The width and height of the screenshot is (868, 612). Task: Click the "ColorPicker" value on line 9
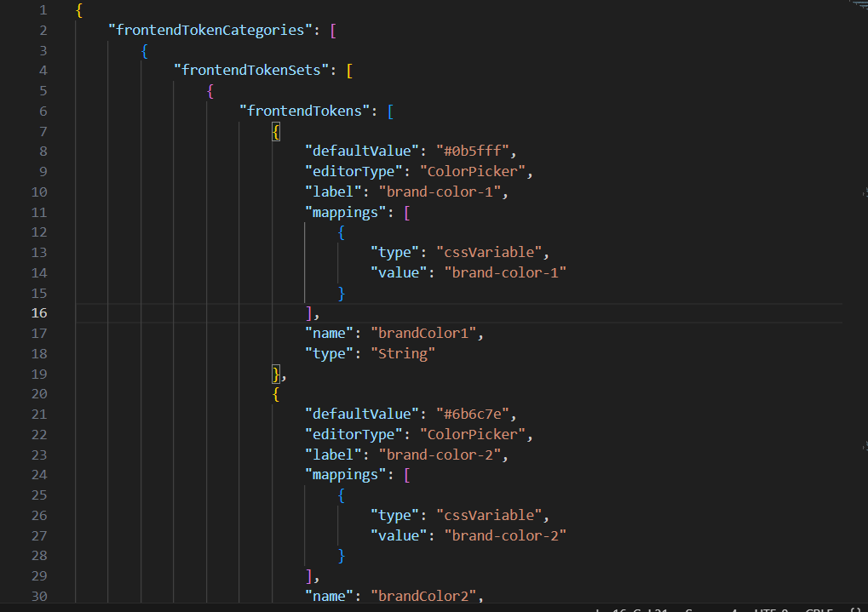click(472, 172)
